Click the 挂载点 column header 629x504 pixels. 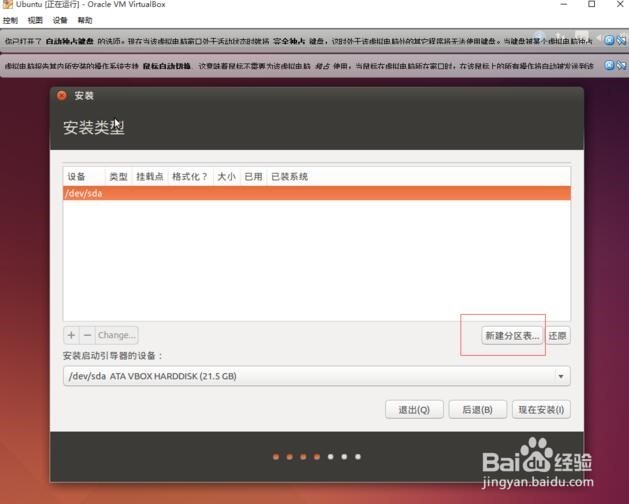click(150, 177)
